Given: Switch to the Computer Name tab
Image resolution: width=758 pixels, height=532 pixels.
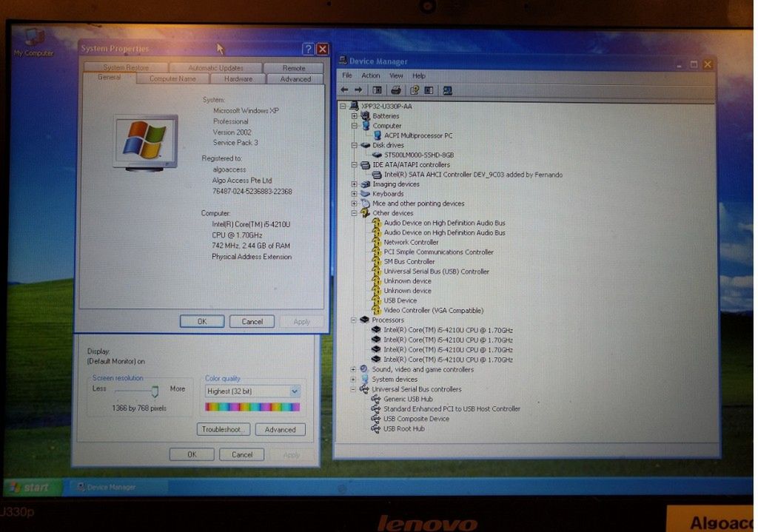Looking at the screenshot, I should tap(172, 78).
